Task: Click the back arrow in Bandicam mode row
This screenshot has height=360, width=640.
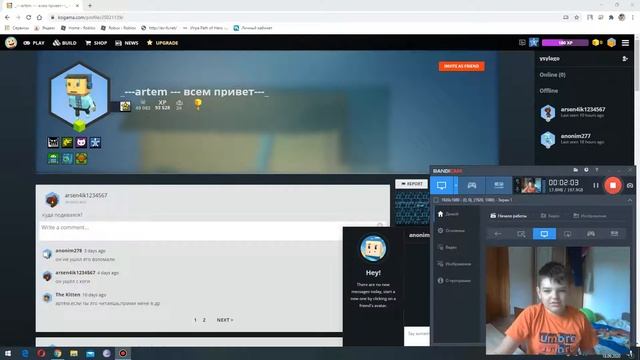Action: [x=498, y=234]
